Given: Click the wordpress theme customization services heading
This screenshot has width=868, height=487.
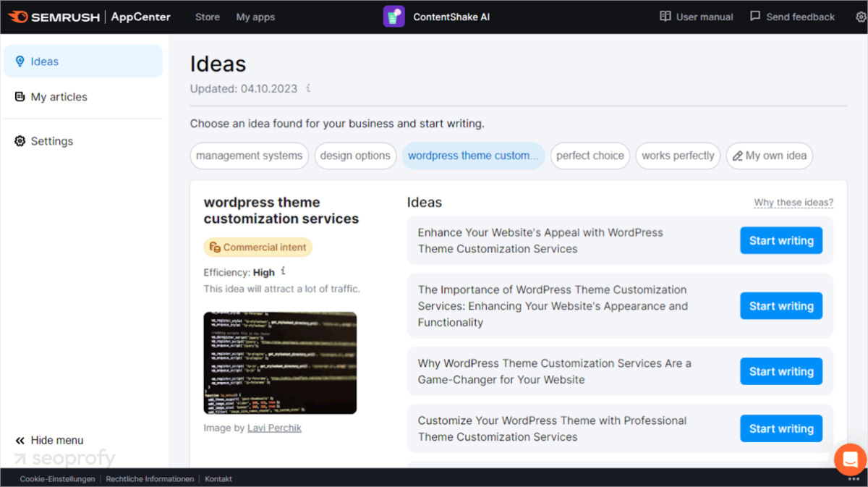Looking at the screenshot, I should 281,211.
